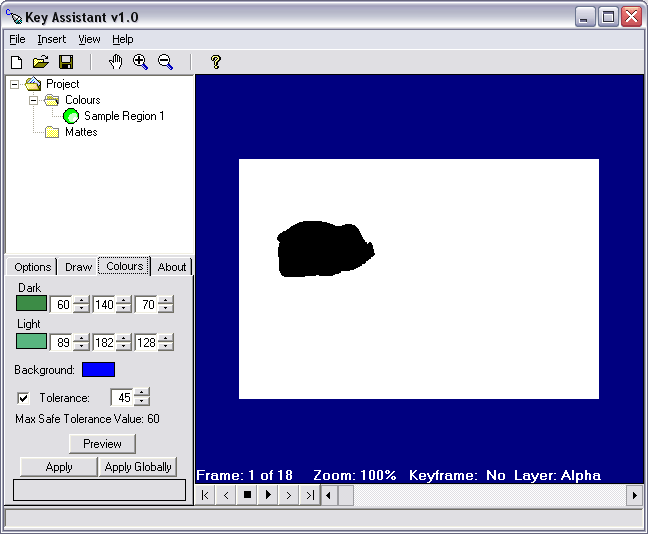
Task: Click the Dark red input field 60
Action: click(x=61, y=305)
